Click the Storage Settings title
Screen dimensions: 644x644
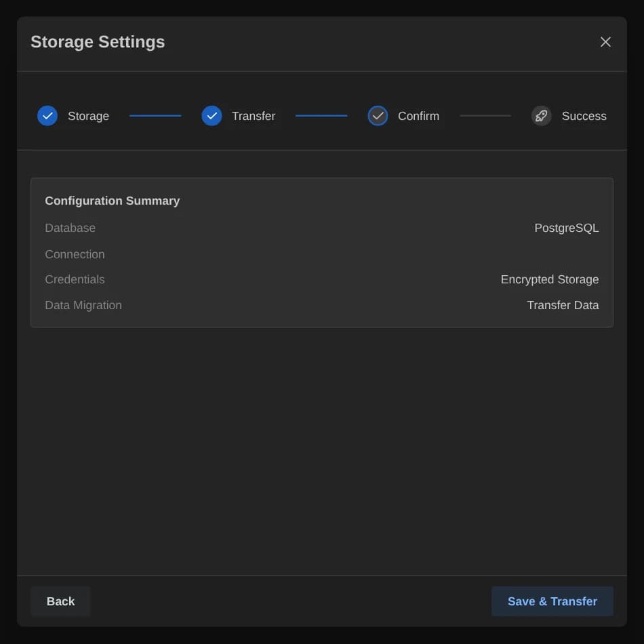pos(98,42)
